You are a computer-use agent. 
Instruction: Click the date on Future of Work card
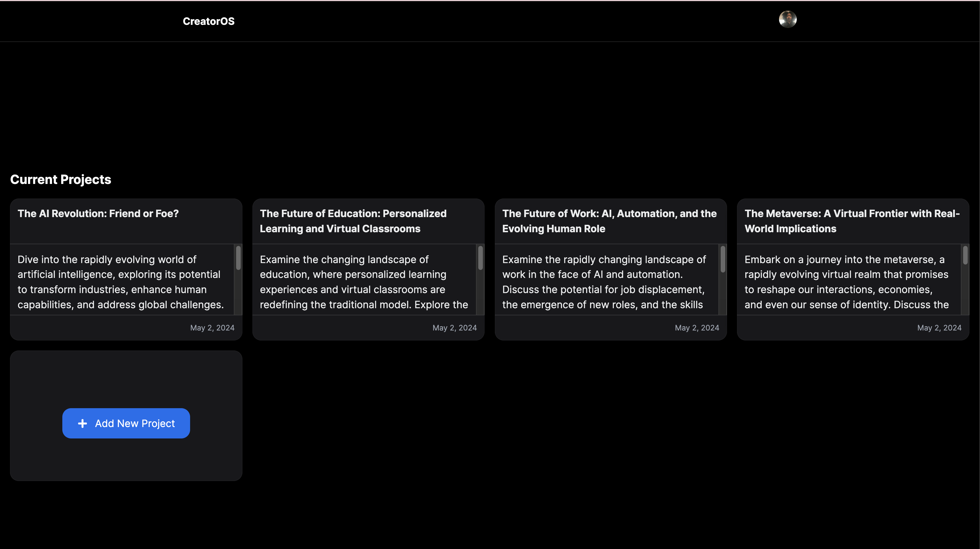[697, 328]
